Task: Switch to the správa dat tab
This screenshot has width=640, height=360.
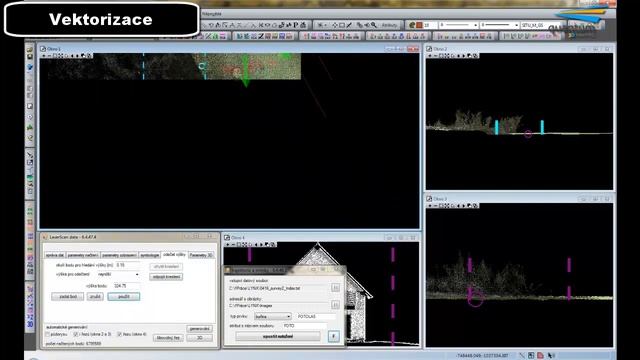Action: click(55, 255)
